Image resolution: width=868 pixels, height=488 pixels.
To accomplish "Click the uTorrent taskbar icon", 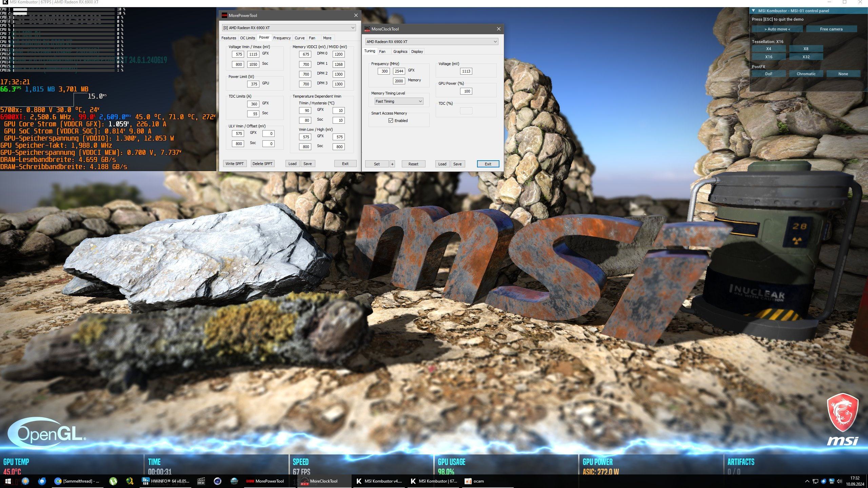I will coord(113,481).
